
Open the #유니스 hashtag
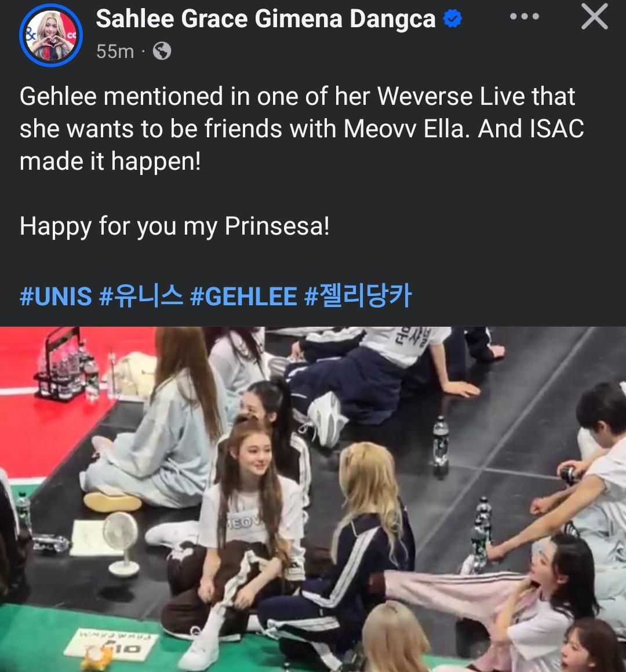pos(141,296)
